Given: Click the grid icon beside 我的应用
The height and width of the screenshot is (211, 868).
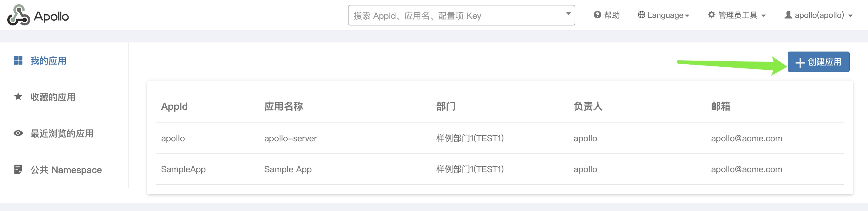Looking at the screenshot, I should [x=18, y=60].
